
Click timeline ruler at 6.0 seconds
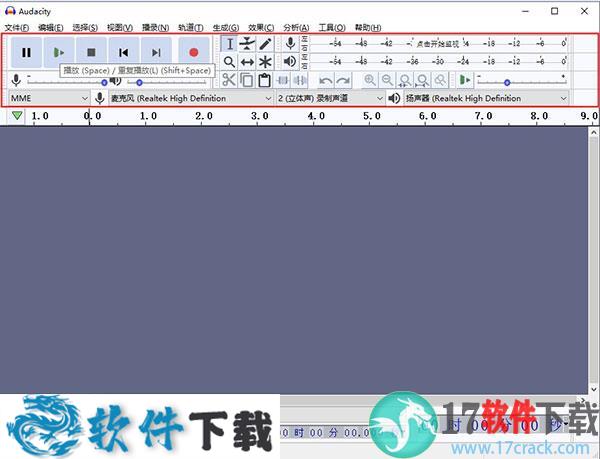pos(427,116)
